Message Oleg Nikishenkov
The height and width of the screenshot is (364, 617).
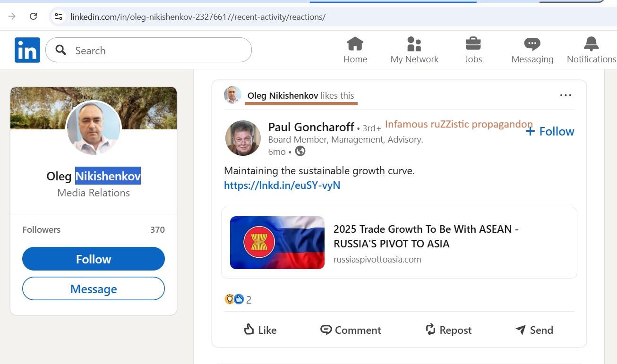pos(94,289)
